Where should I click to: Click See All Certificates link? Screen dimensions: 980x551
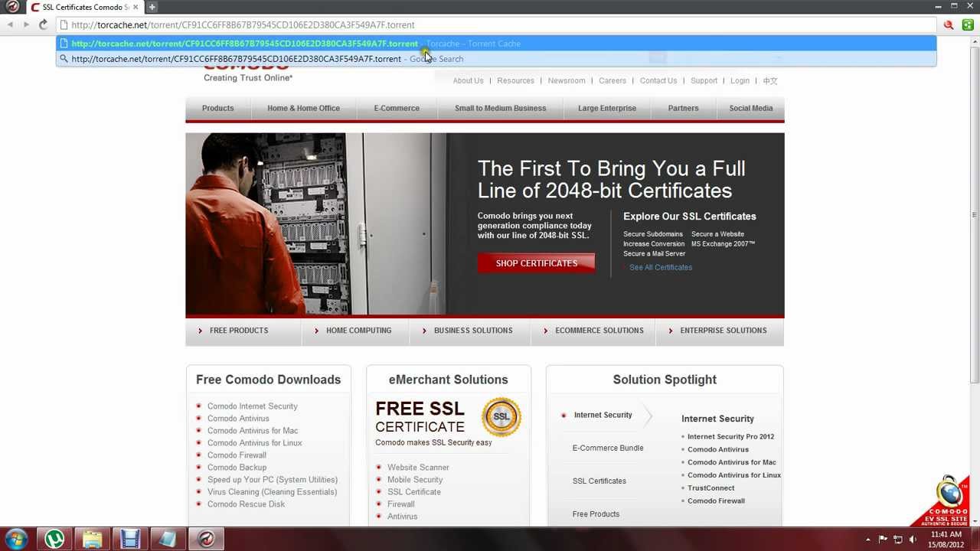pos(661,267)
